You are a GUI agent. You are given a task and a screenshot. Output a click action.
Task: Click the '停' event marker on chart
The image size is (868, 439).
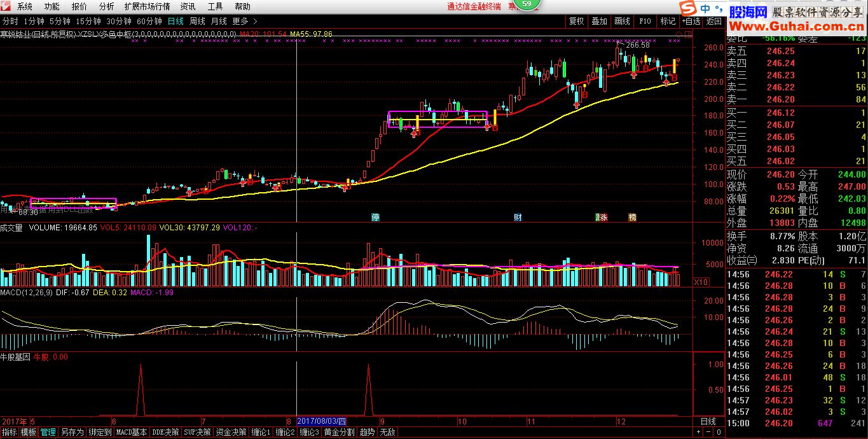[376, 217]
